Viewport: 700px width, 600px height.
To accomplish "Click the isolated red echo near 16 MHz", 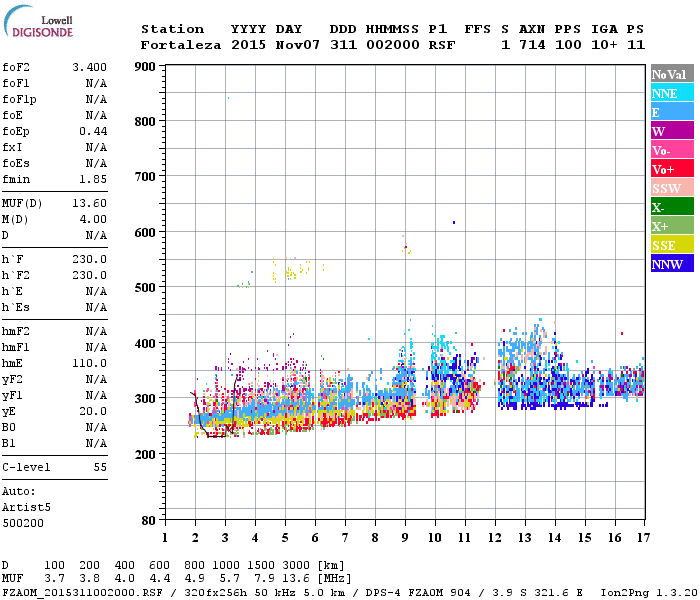I will coord(622,333).
